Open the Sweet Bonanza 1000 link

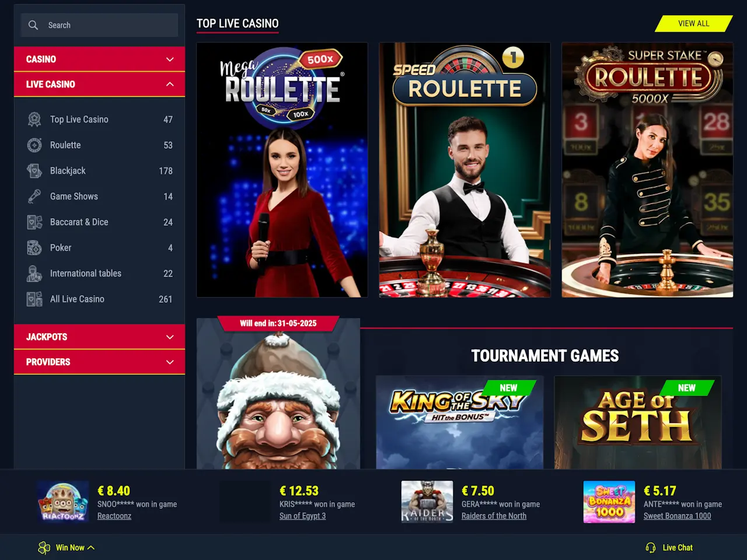point(677,516)
